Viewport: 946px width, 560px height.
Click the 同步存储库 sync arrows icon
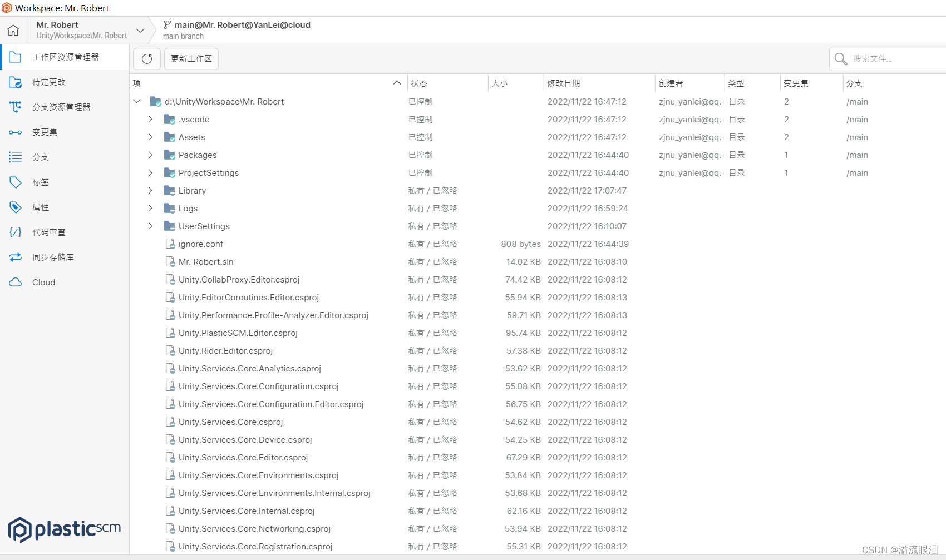click(16, 257)
